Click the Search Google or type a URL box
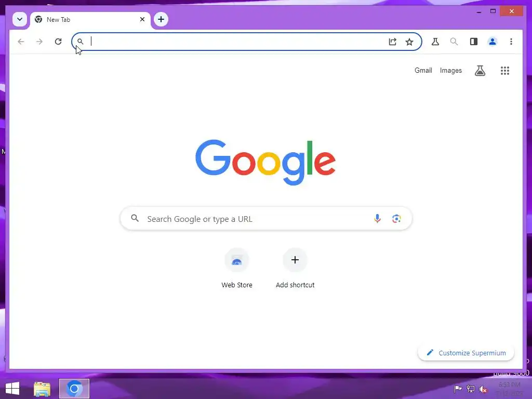The height and width of the screenshot is (399, 532). pyautogui.click(x=266, y=219)
